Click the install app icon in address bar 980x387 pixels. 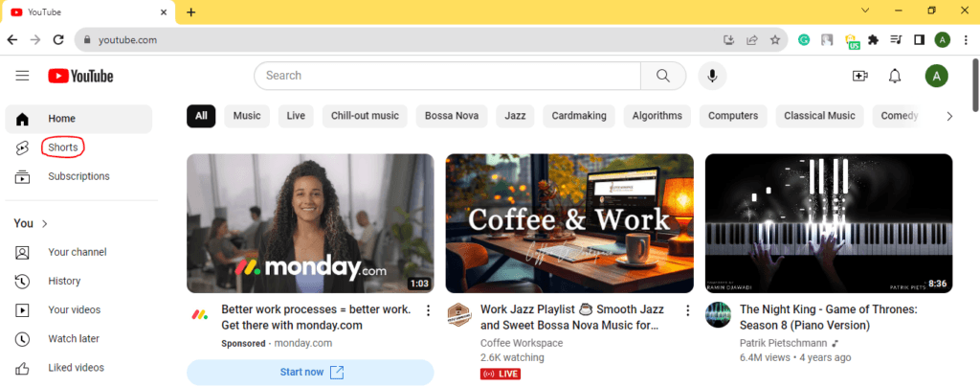coord(728,40)
